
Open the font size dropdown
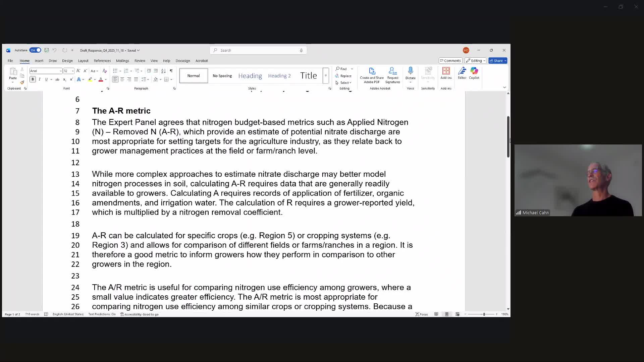[72, 71]
